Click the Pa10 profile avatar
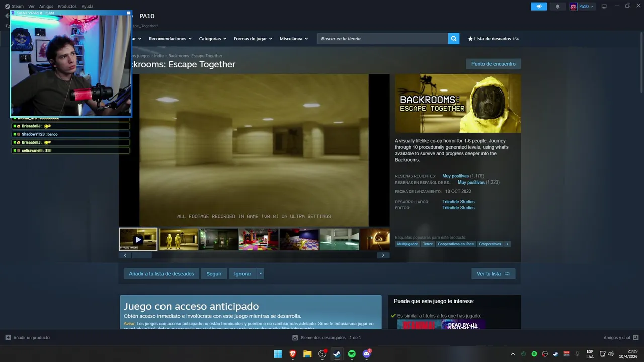Screen dimensions: 644x362 pyautogui.click(x=573, y=6)
